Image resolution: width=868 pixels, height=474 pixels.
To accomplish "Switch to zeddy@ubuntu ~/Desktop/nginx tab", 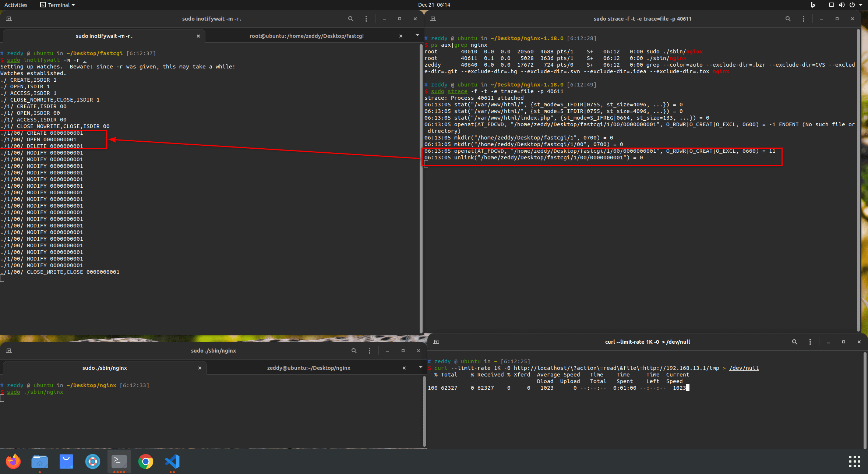I will 308,368.
